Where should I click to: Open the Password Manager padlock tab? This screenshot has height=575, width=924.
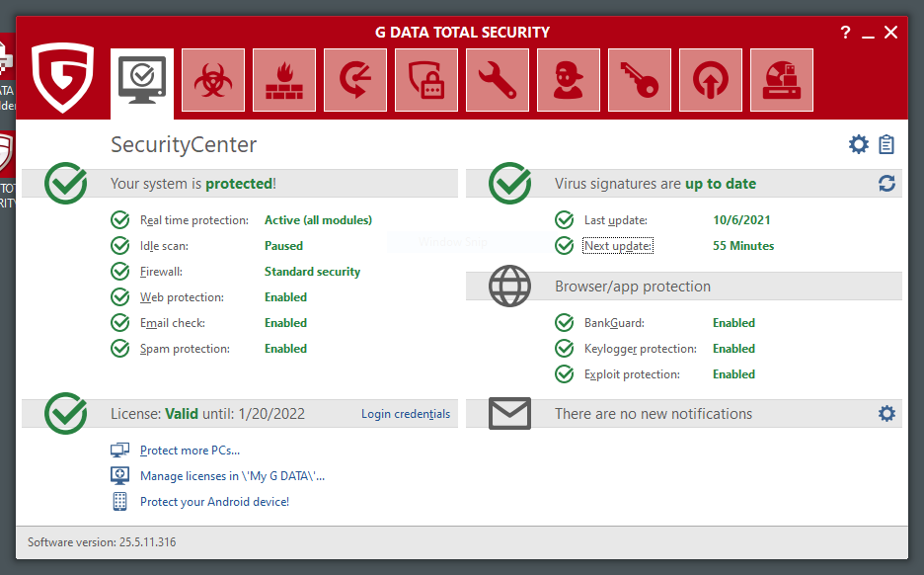pyautogui.click(x=426, y=80)
